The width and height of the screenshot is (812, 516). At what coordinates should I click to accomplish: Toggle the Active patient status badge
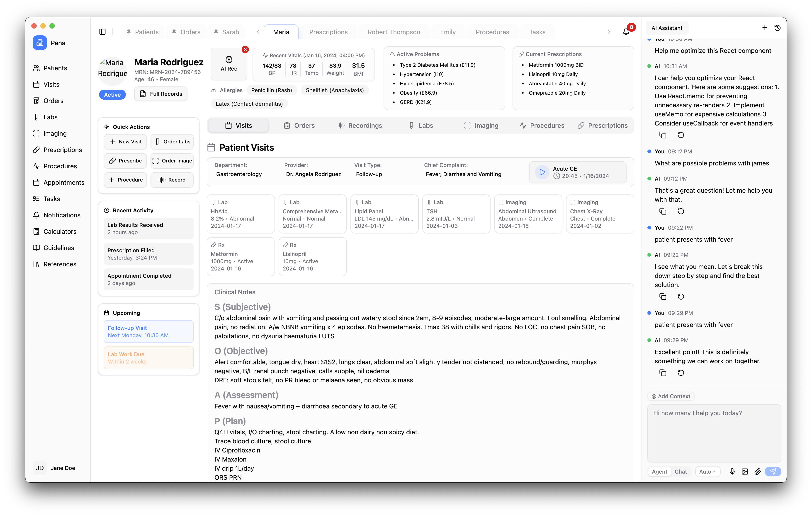pyautogui.click(x=112, y=94)
